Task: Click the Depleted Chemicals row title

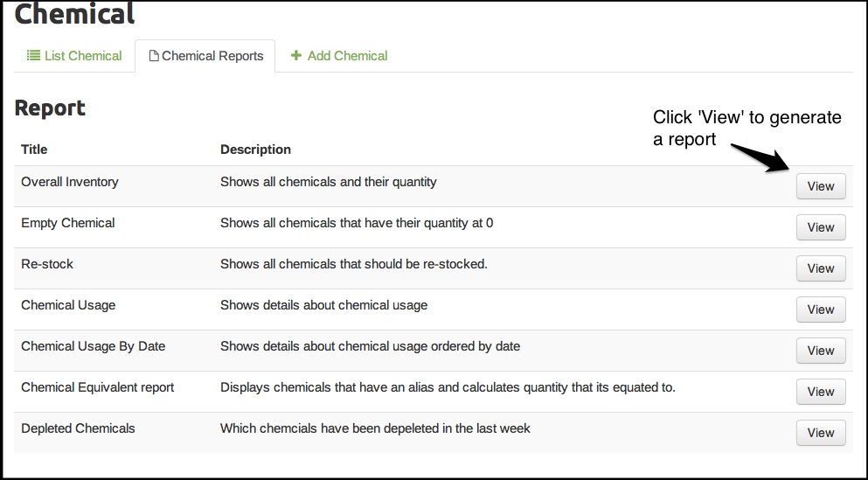Action: (x=78, y=428)
